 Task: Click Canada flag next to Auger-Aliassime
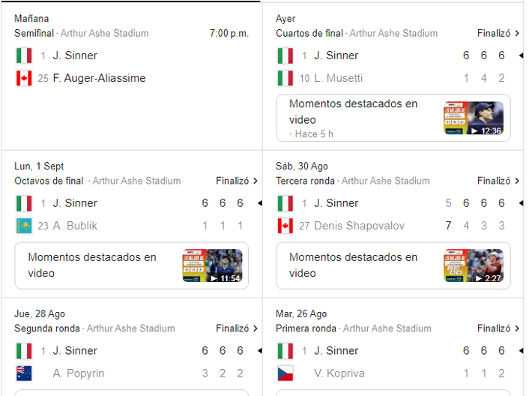point(24,78)
